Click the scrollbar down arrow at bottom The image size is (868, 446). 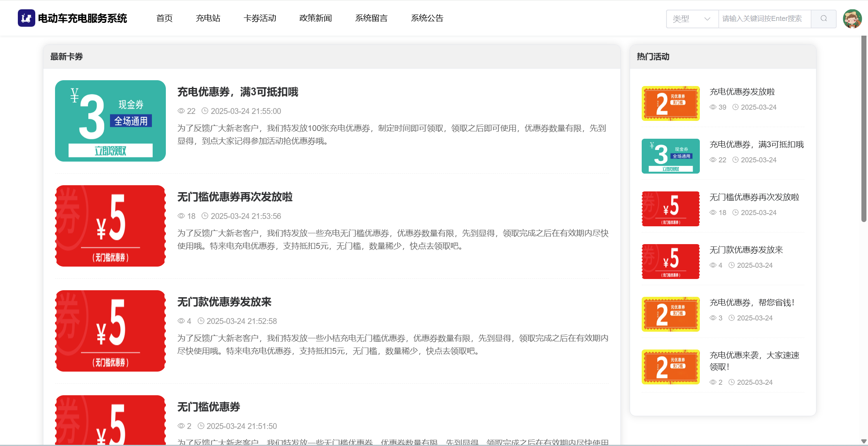click(863, 441)
